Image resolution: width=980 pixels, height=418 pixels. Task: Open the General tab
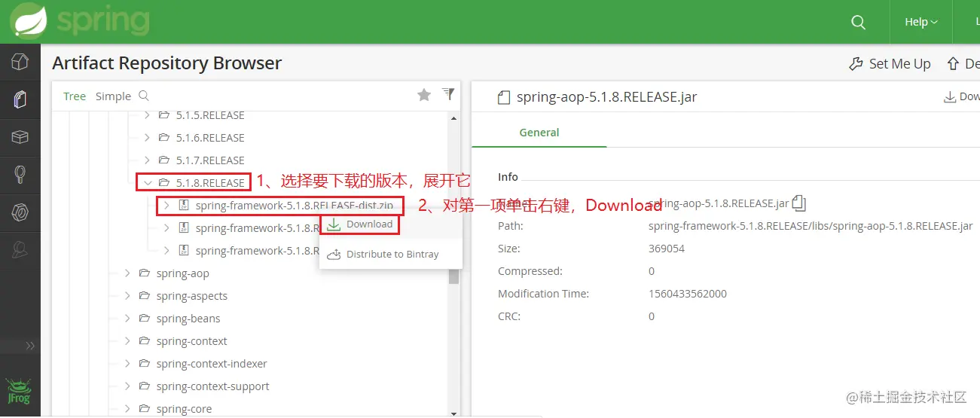pos(539,133)
